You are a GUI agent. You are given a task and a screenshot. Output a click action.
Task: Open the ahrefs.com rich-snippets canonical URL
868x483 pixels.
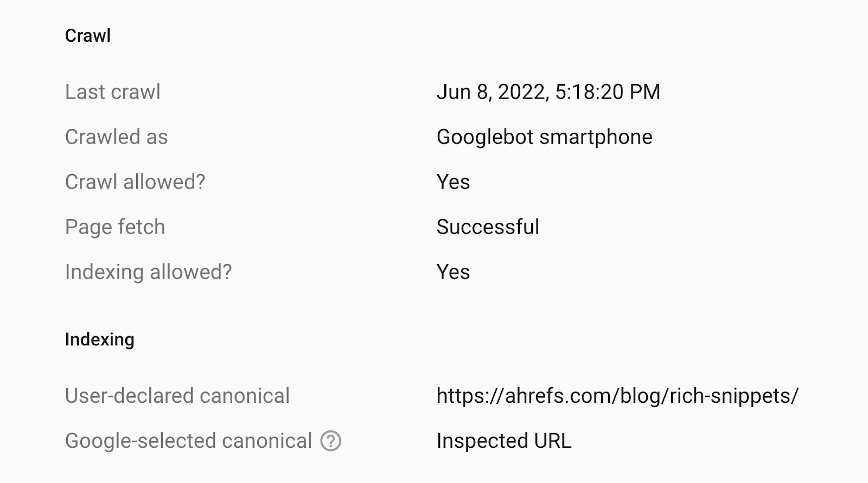[617, 396]
